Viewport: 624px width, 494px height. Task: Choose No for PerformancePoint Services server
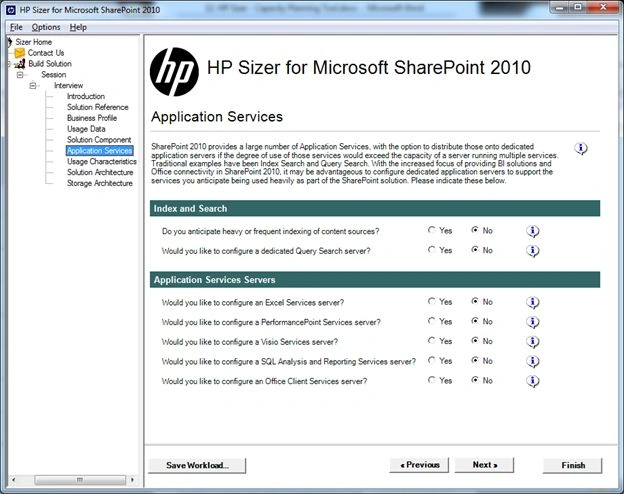point(475,321)
